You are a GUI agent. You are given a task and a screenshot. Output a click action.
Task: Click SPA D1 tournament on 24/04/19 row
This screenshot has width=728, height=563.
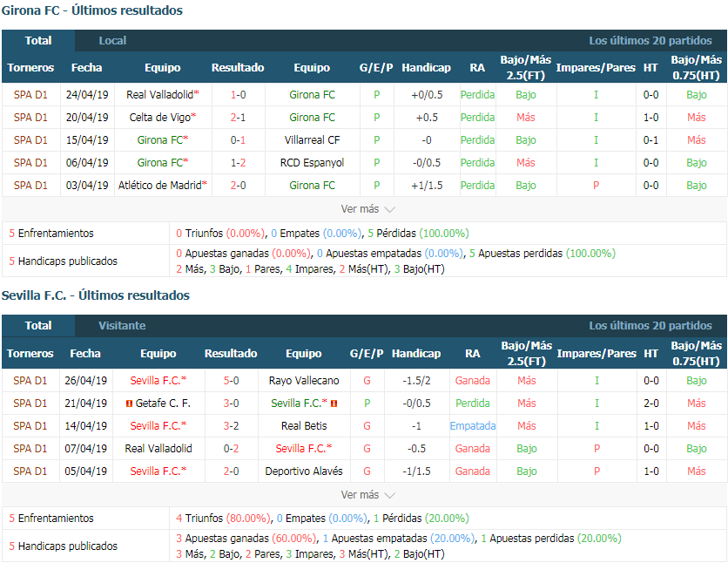click(x=30, y=95)
